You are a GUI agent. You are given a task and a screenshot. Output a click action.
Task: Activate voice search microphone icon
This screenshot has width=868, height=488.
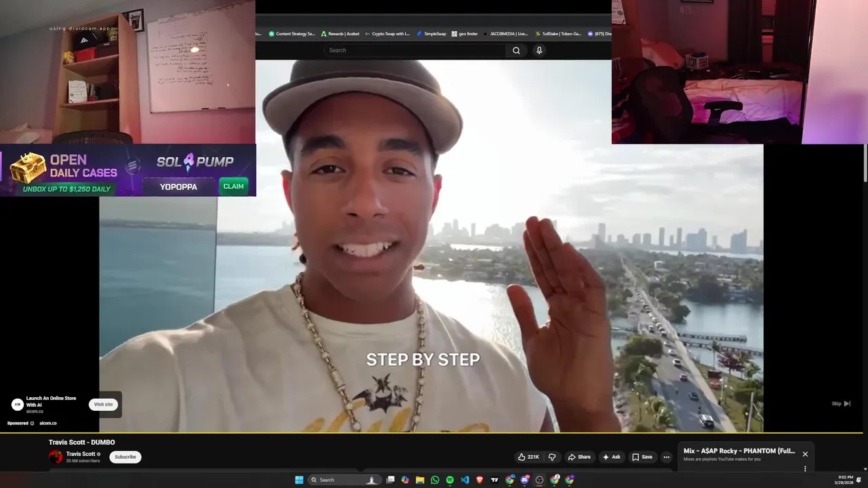pyautogui.click(x=539, y=50)
